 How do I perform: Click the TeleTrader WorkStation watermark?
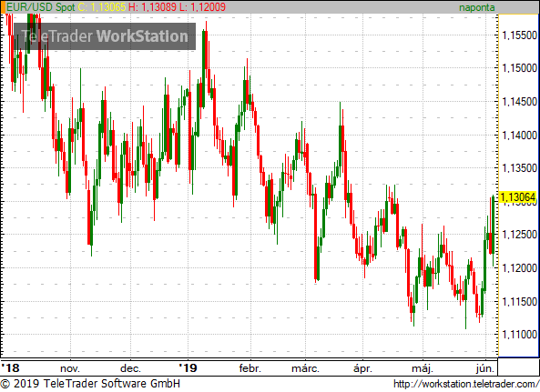click(105, 36)
